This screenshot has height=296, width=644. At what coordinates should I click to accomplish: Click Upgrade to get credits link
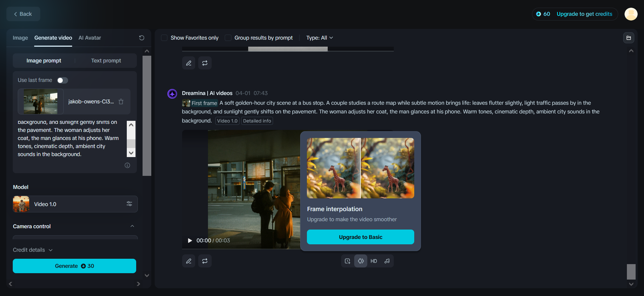coord(584,14)
